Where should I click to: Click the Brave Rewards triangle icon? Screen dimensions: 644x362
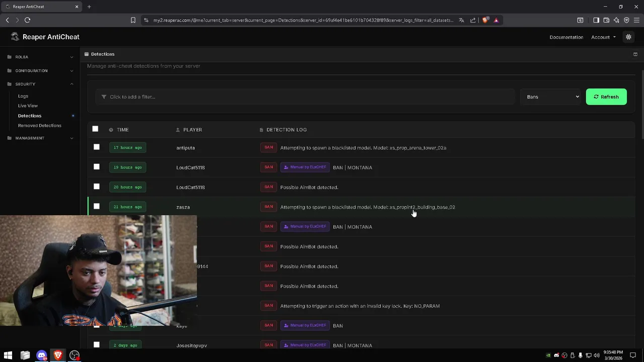point(496,20)
